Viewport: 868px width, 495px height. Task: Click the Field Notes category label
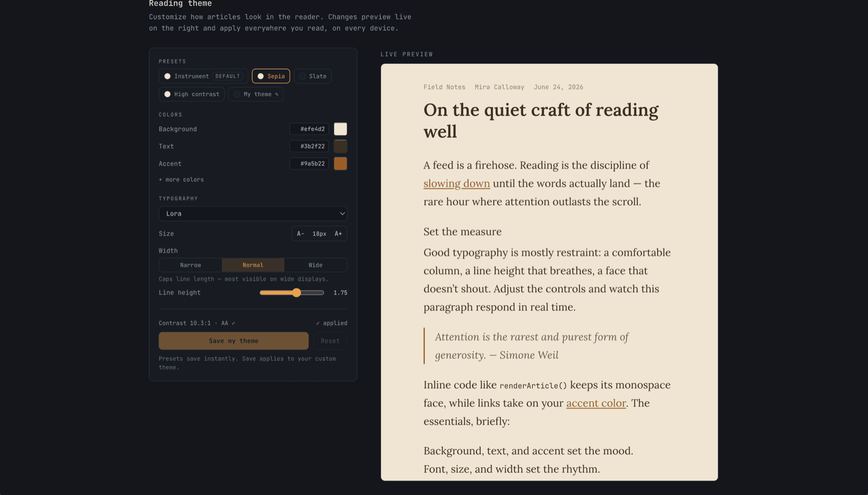click(x=444, y=87)
